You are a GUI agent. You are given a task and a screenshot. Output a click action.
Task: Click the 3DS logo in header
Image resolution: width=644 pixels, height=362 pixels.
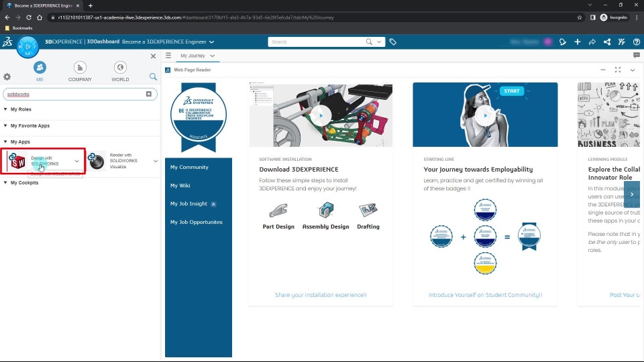click(7, 42)
